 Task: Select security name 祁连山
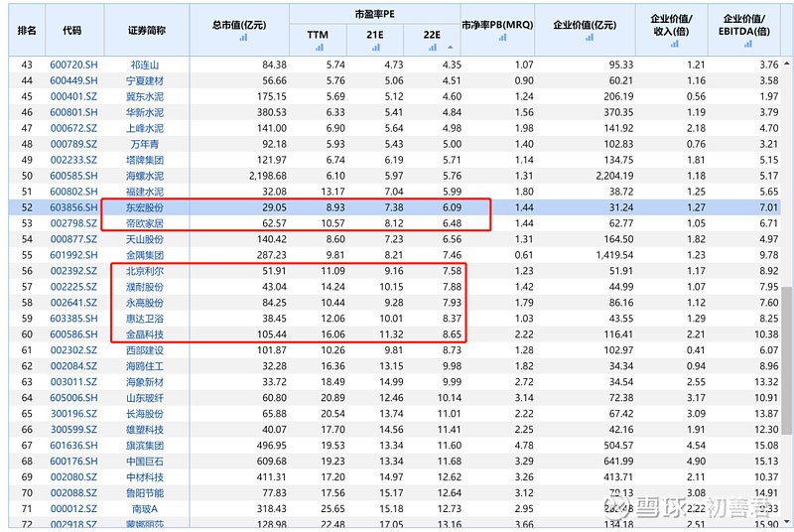coord(145,65)
